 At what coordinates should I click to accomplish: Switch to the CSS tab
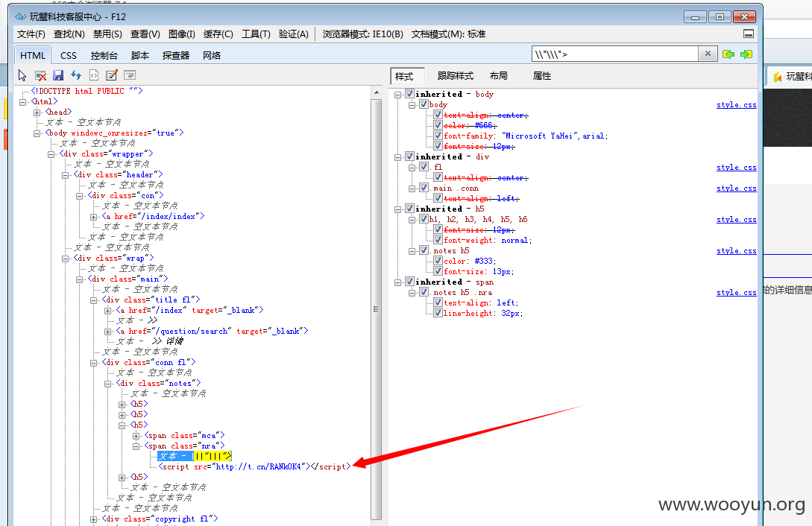[x=69, y=55]
